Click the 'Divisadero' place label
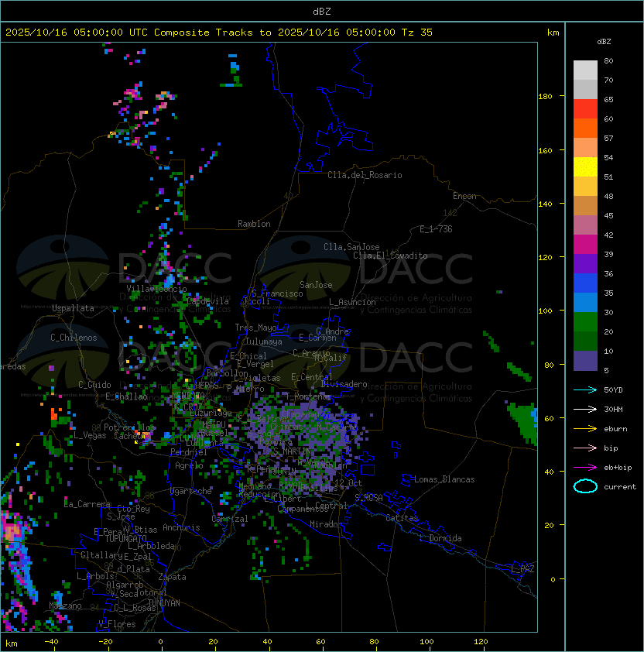The image size is (644, 652). [344, 384]
